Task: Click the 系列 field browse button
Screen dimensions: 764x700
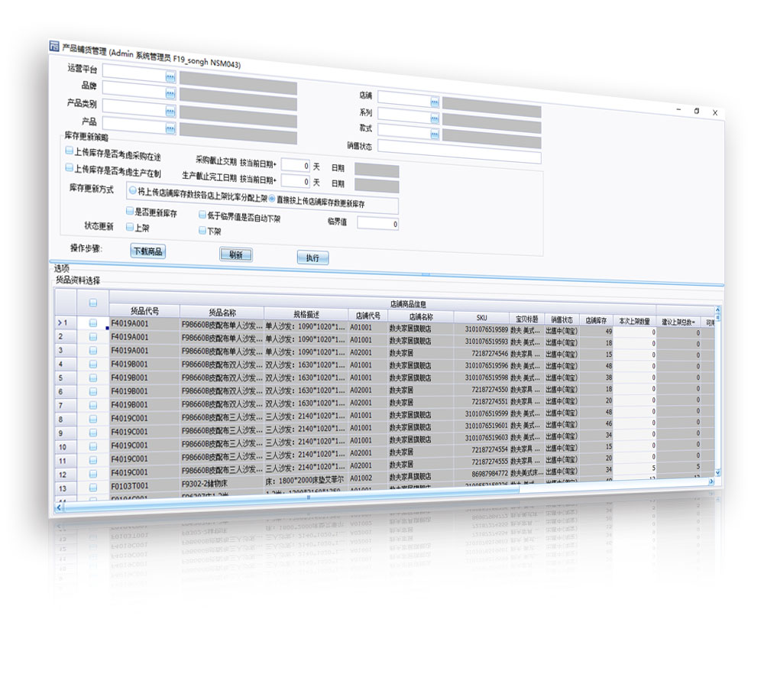Action: click(434, 117)
